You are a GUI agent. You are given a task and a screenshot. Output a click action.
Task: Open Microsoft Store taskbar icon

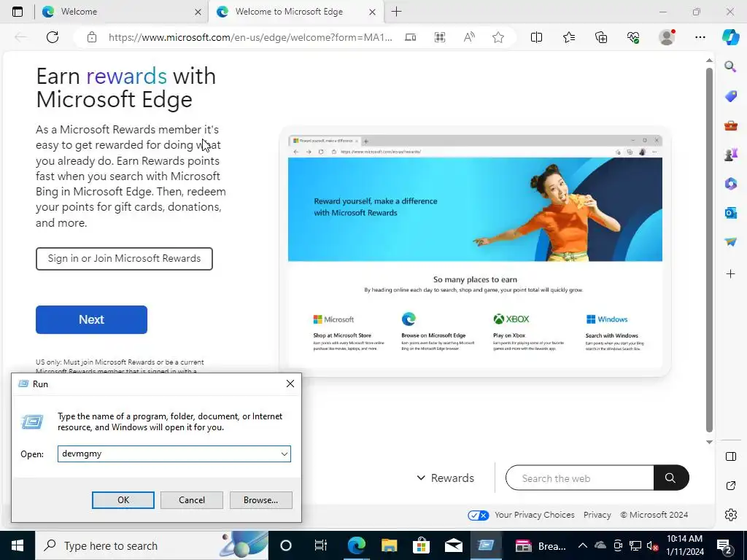421,545
